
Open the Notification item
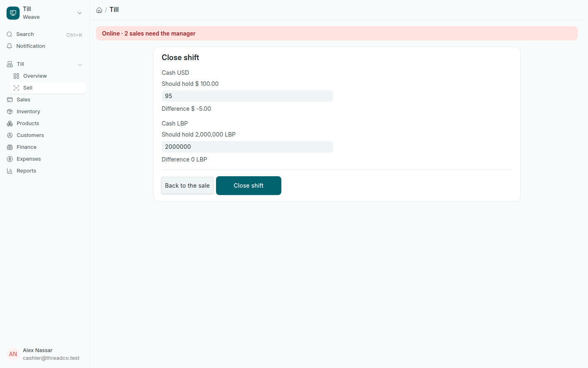[45, 46]
